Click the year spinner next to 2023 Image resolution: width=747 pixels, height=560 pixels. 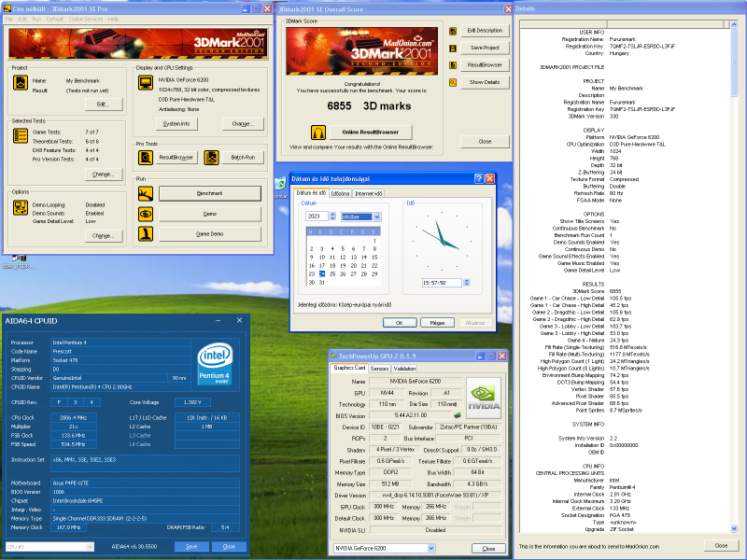pyautogui.click(x=332, y=217)
